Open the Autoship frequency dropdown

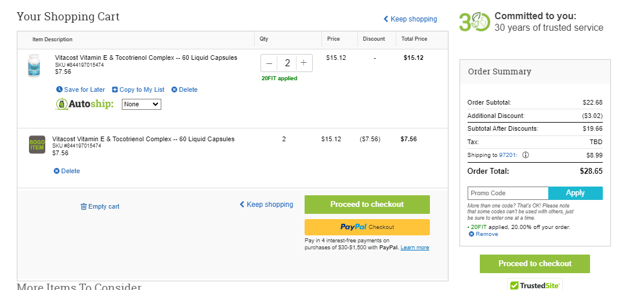point(142,105)
